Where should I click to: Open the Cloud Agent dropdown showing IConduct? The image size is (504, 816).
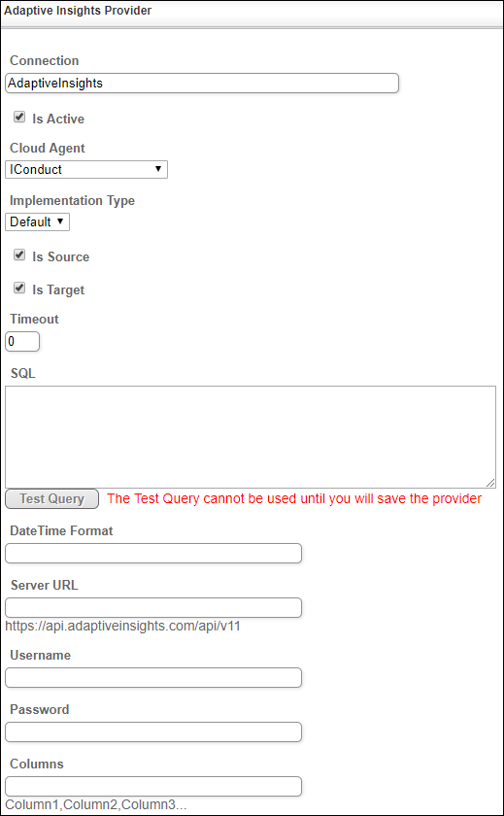[86, 170]
